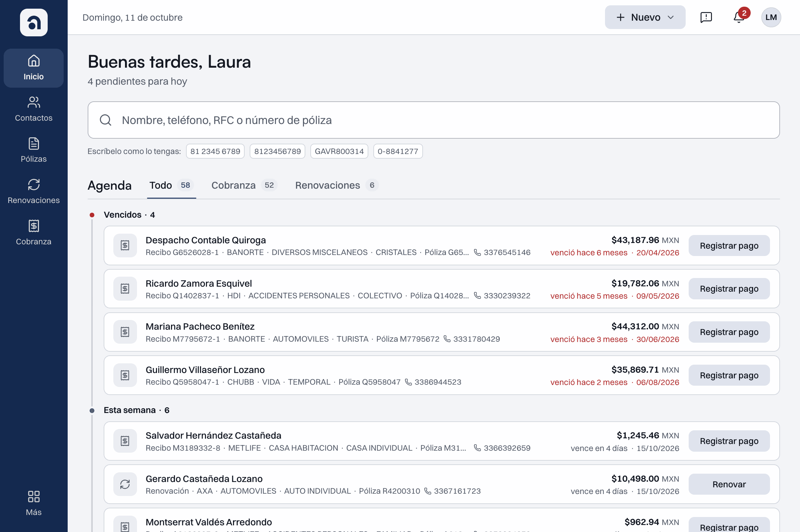Open Renovaciones from the sidebar
This screenshot has width=800, height=532.
34,191
